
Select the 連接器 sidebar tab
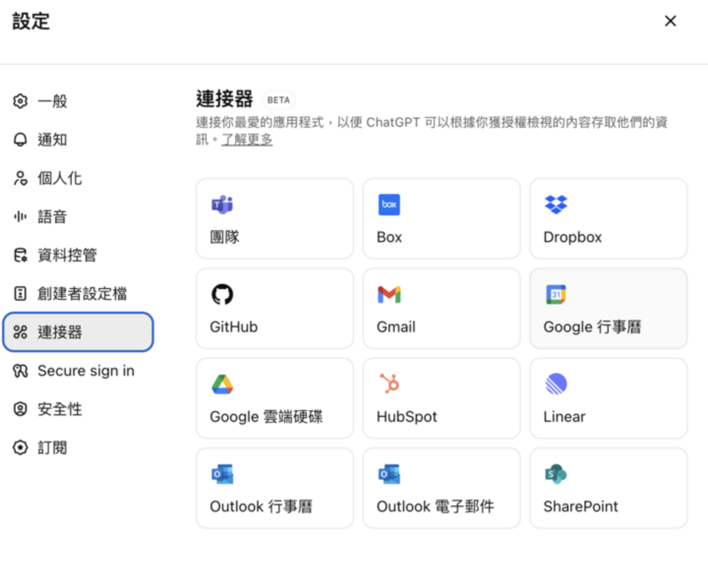tap(78, 332)
